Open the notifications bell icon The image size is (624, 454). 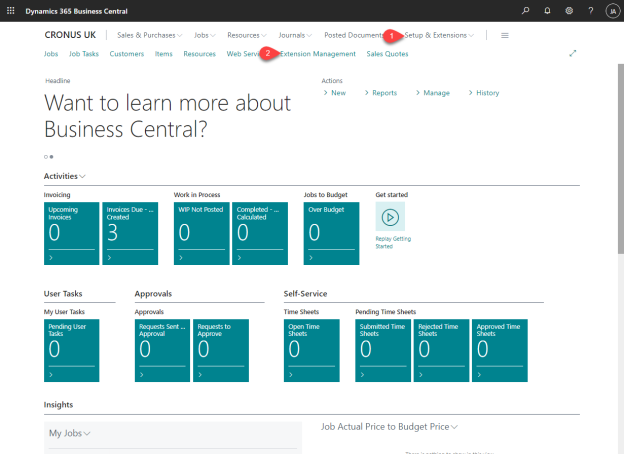pyautogui.click(x=548, y=11)
